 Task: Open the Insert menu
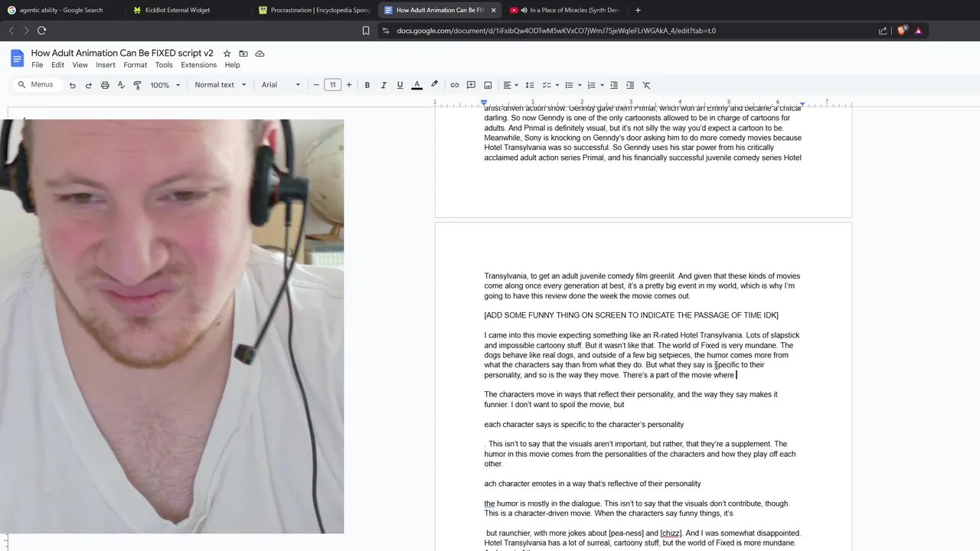pyautogui.click(x=106, y=65)
